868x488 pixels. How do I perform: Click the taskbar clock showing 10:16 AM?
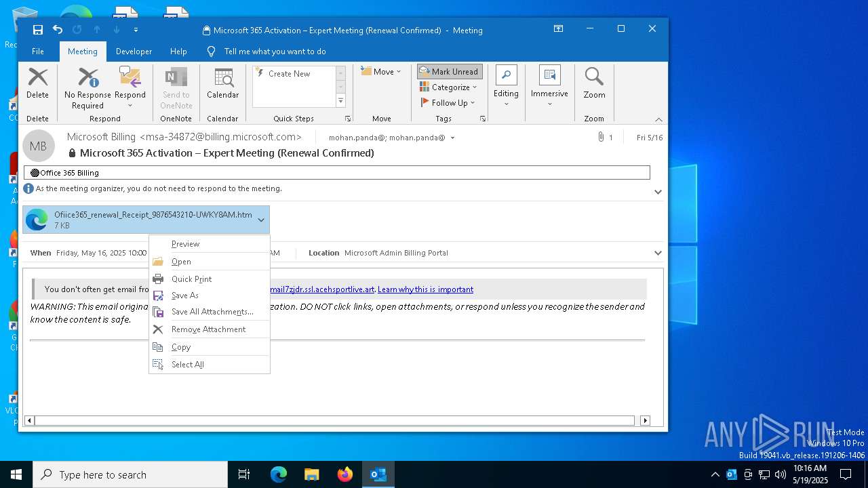coord(810,474)
